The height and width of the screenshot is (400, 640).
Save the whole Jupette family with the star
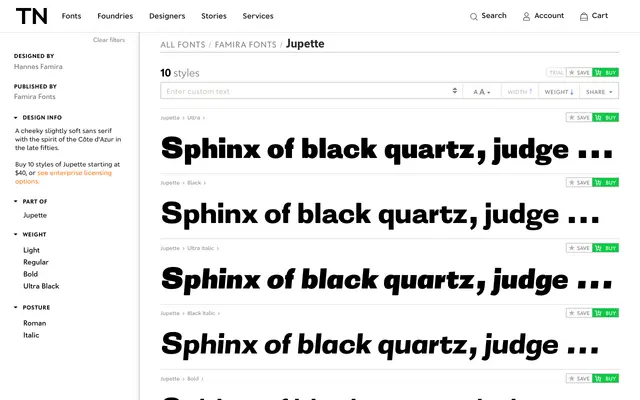click(x=579, y=73)
